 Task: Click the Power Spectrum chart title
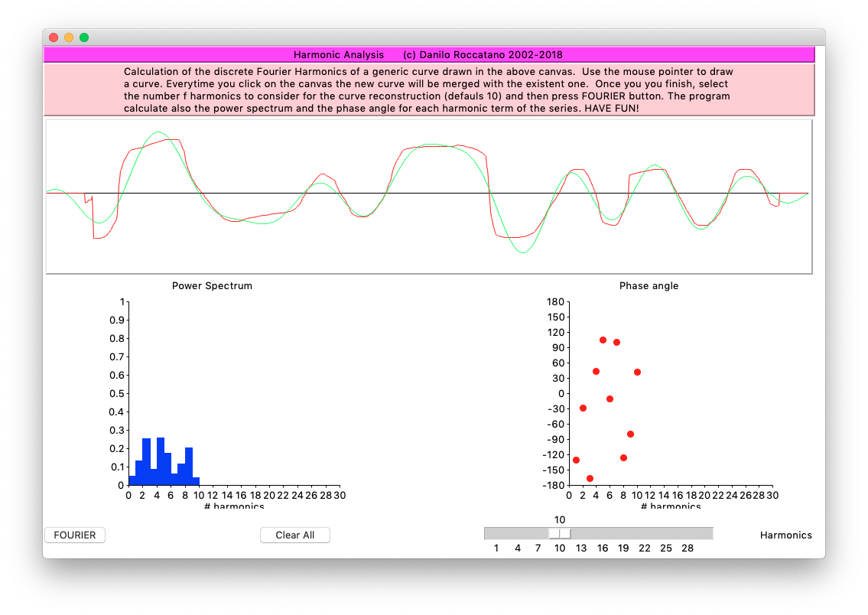tap(212, 286)
